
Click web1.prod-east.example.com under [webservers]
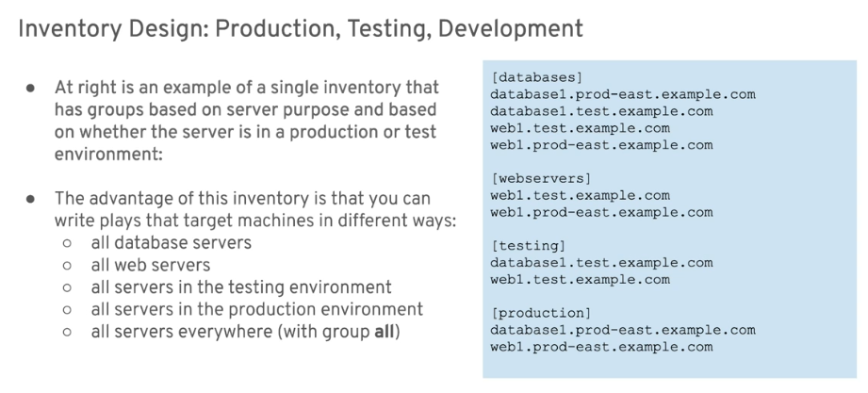601,212
